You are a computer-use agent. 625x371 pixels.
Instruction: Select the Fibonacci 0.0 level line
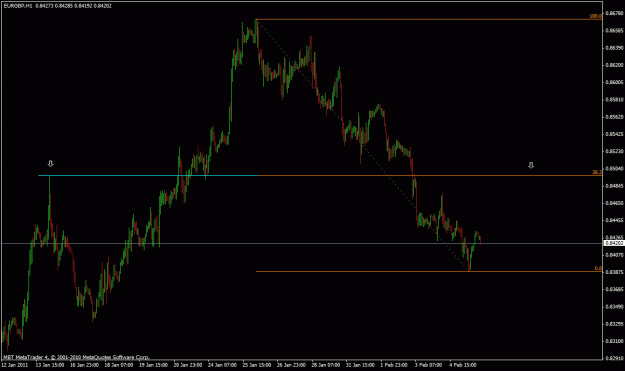[x=429, y=271]
